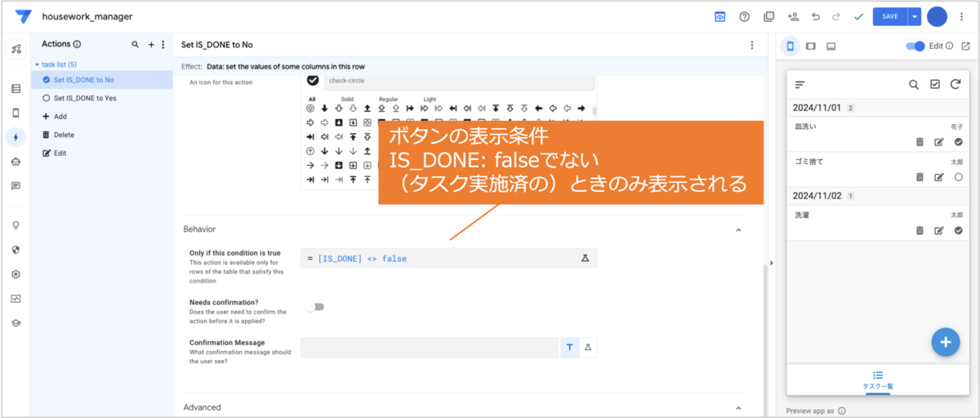Open the Data section in sidebar

click(16, 88)
